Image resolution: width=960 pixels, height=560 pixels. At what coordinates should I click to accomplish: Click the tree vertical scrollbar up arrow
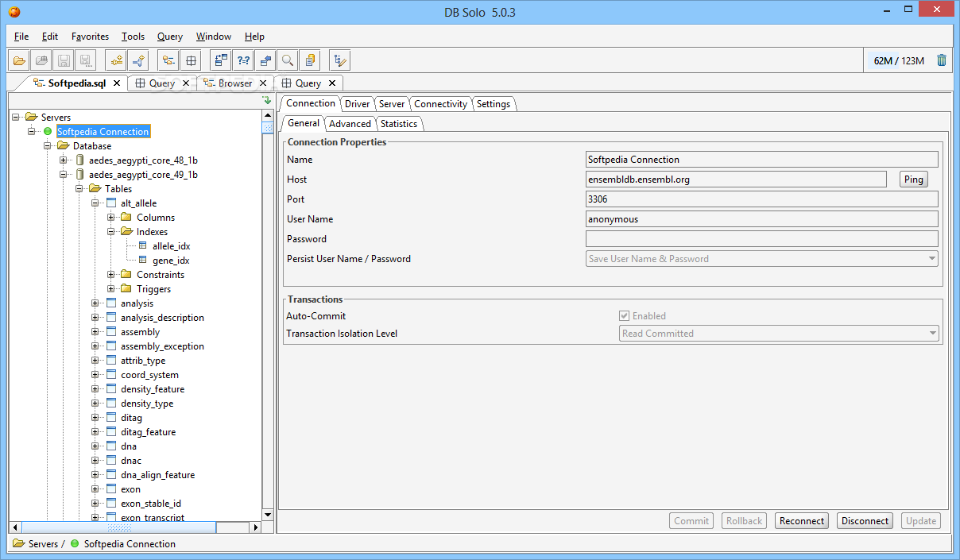[x=268, y=117]
